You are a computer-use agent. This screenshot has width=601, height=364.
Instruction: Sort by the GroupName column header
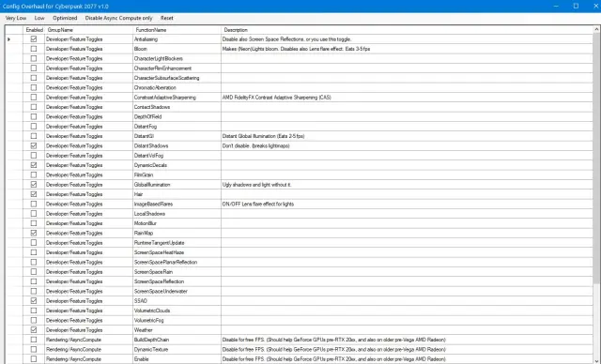pyautogui.click(x=88, y=30)
